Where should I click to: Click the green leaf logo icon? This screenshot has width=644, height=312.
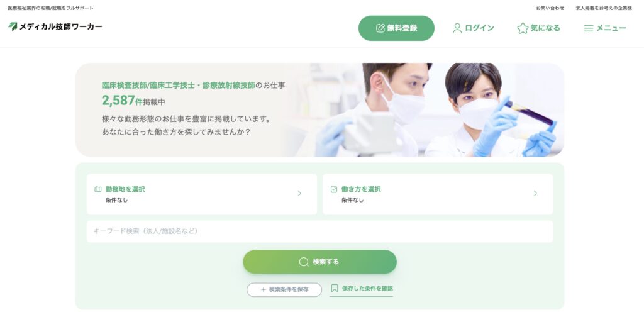tap(13, 26)
